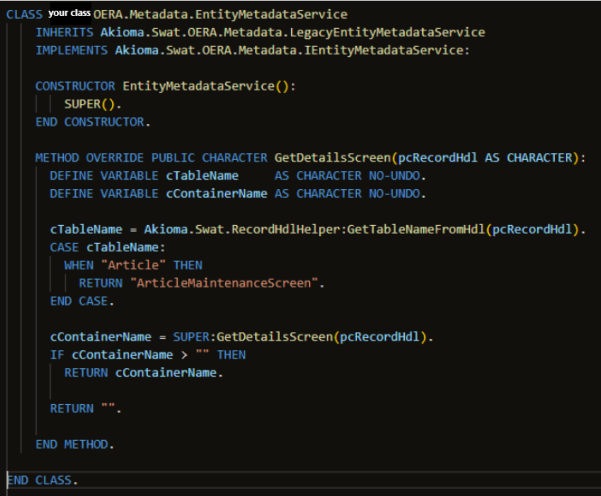This screenshot has width=601, height=496.
Task: Click the INHERITS keyword
Action: [x=64, y=32]
